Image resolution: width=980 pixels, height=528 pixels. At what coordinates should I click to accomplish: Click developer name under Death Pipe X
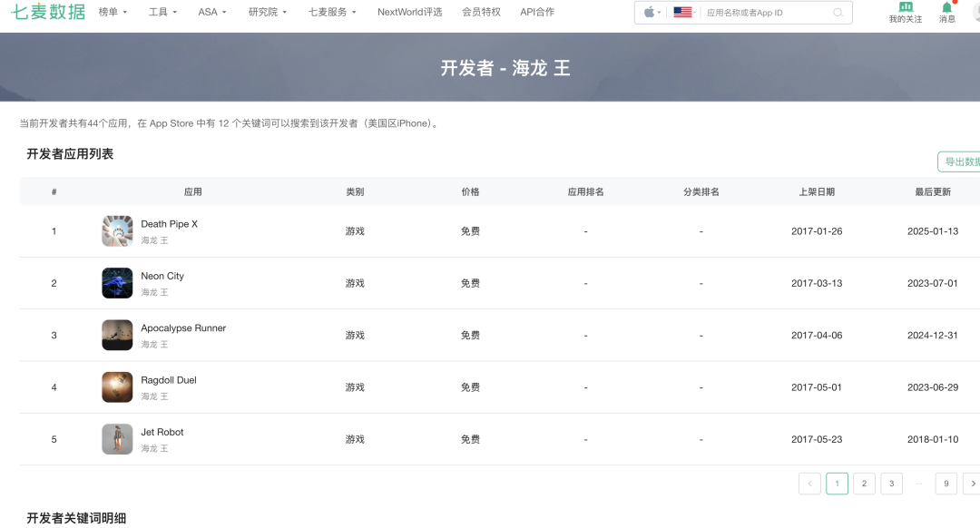(x=154, y=240)
